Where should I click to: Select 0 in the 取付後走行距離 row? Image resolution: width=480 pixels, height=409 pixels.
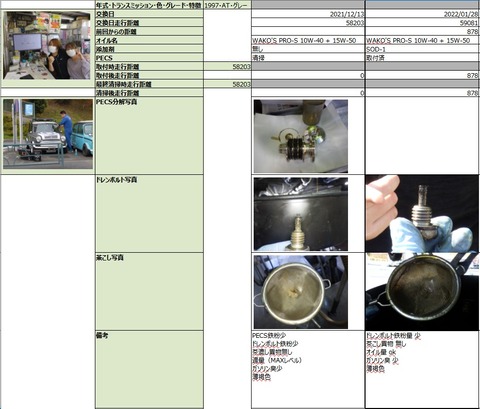click(x=308, y=75)
